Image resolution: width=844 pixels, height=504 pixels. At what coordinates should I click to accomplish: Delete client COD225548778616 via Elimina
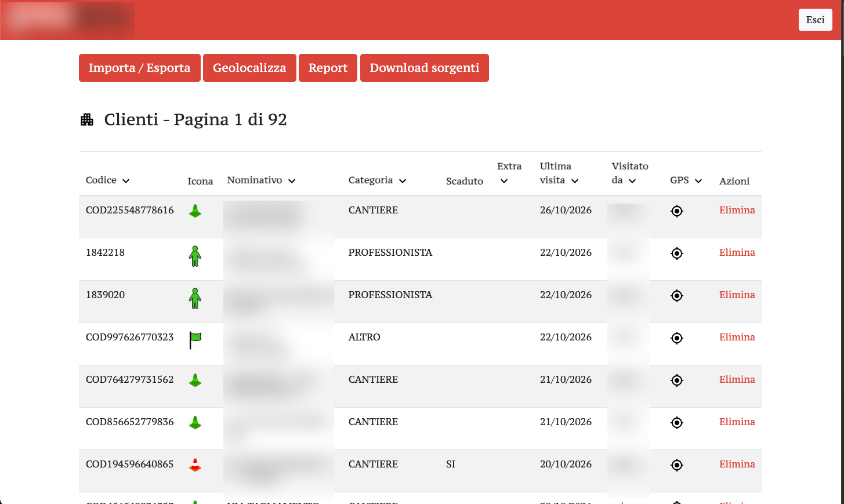click(x=737, y=210)
